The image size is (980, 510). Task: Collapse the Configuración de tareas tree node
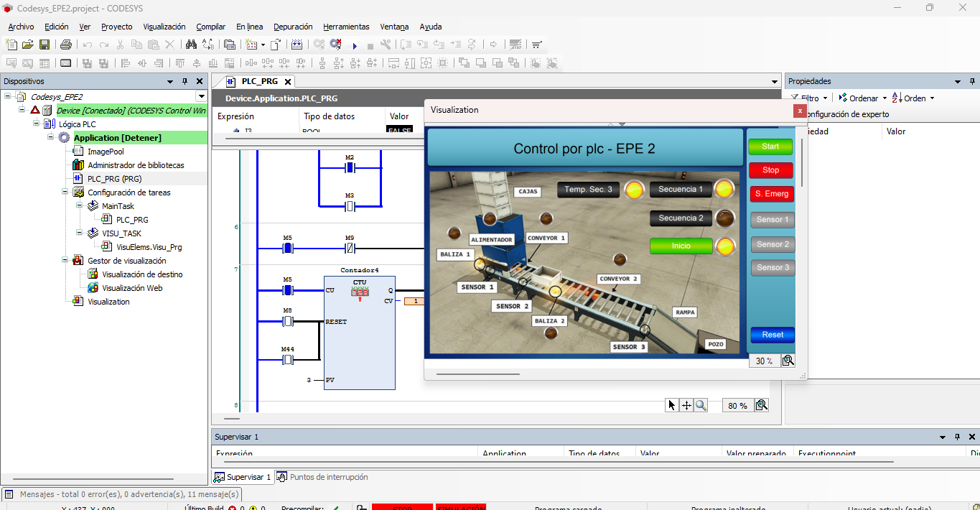tap(65, 193)
